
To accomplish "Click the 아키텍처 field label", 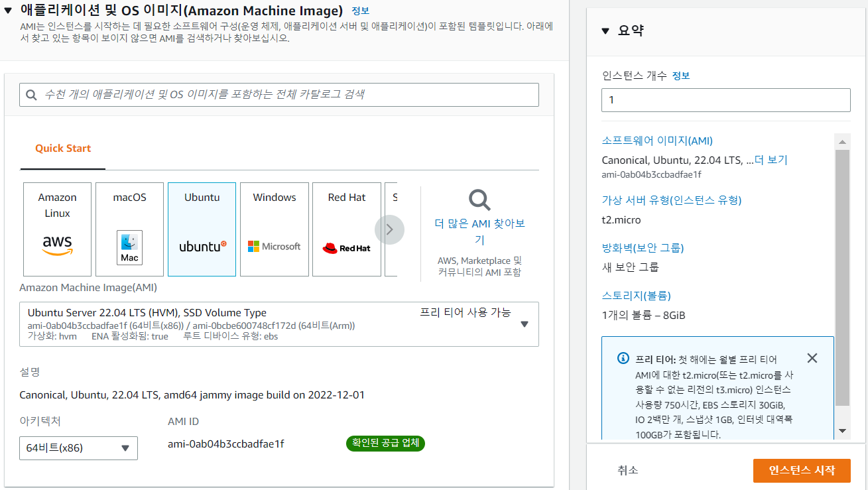I will (40, 421).
